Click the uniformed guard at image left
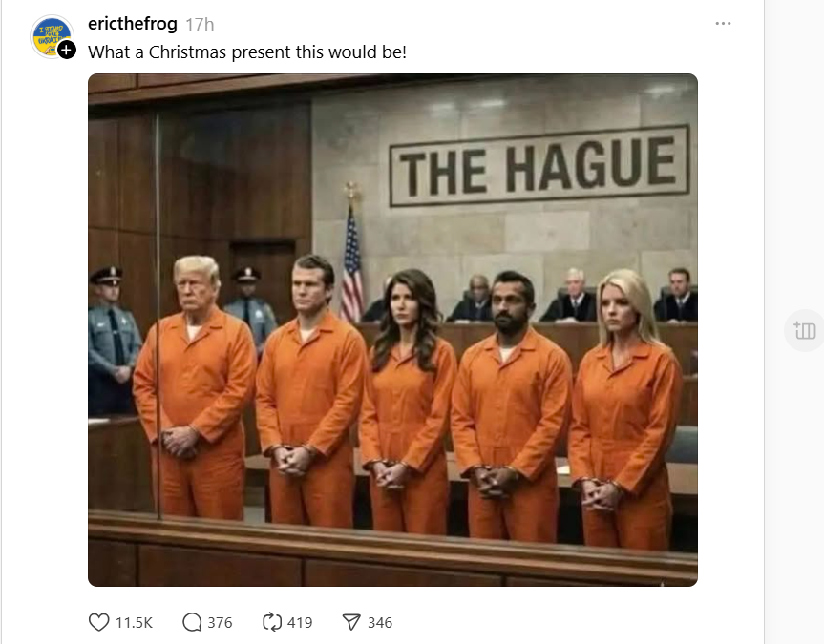824x644 pixels. point(112,342)
